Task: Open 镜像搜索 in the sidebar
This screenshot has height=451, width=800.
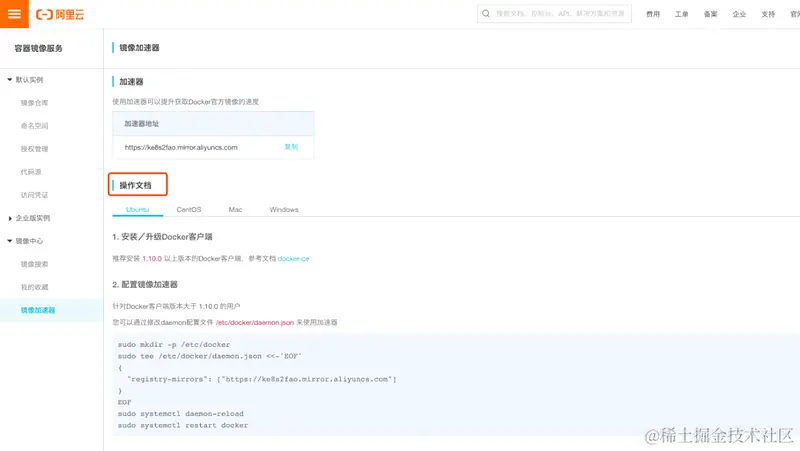Action: tap(34, 264)
